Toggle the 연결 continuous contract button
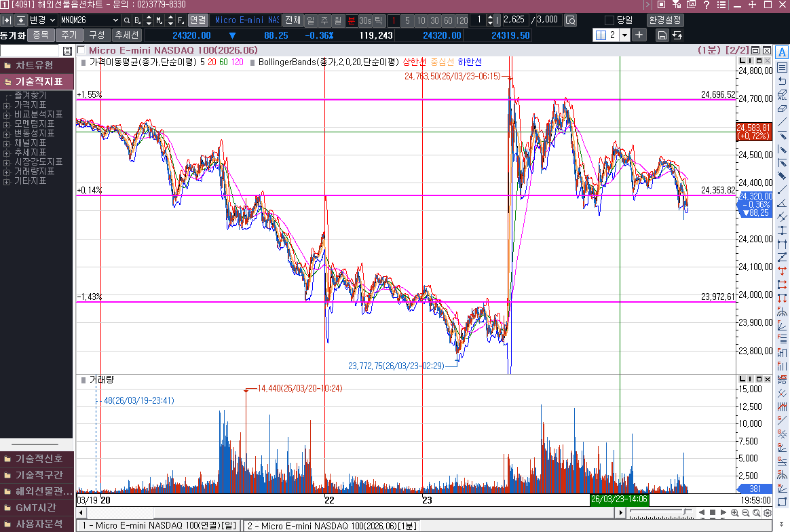This screenshot has height=532, width=790. (x=197, y=20)
